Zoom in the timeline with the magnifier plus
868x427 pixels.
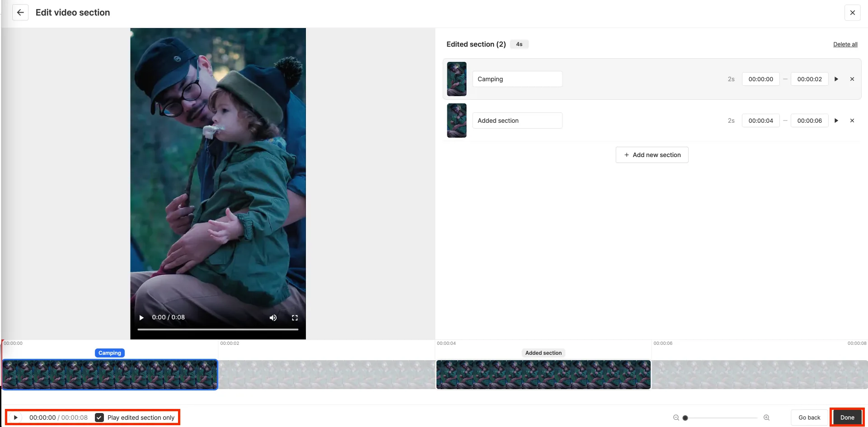pos(766,418)
